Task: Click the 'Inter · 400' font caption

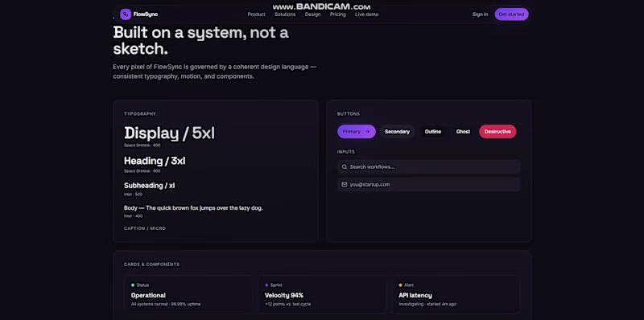Action: 133,216
